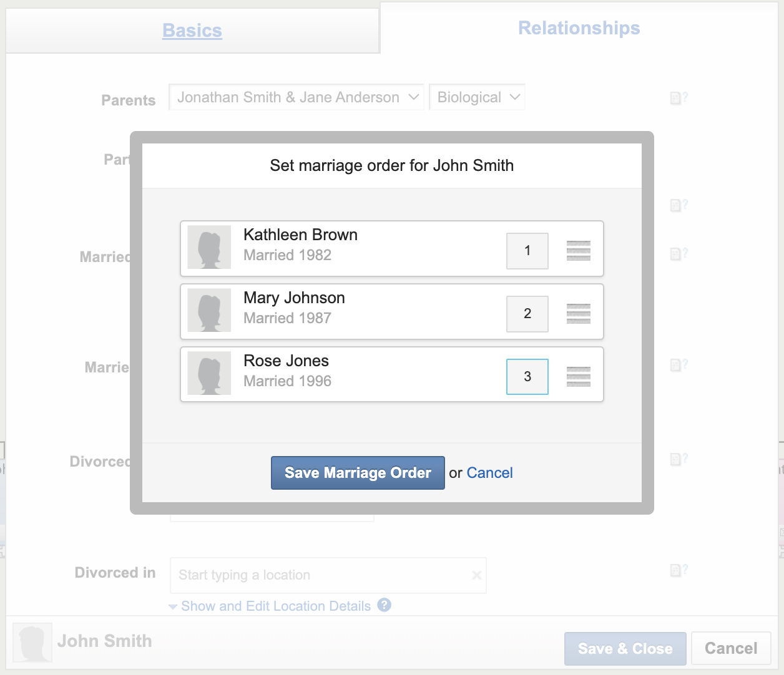Screen dimensions: 784x675
Task: Click the Start typing a location field
Action: point(281,575)
